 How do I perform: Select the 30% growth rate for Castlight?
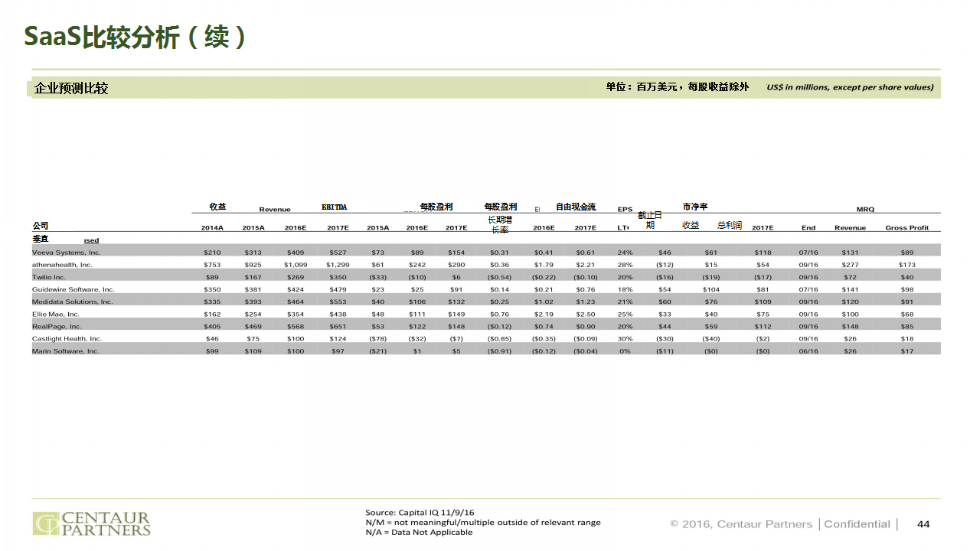click(x=625, y=338)
